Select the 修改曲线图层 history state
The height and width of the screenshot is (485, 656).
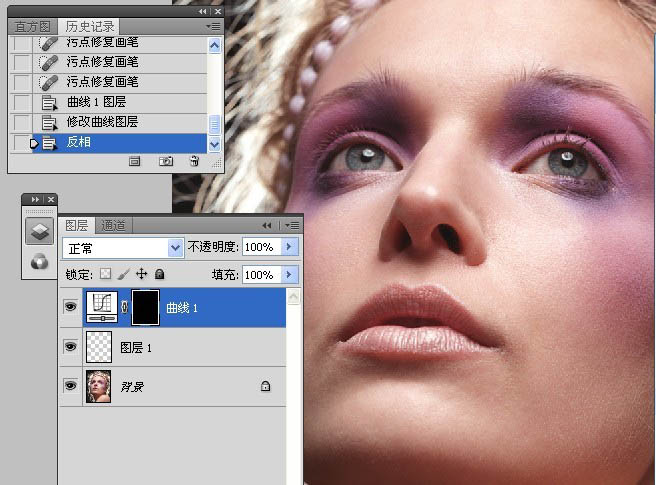(120, 122)
